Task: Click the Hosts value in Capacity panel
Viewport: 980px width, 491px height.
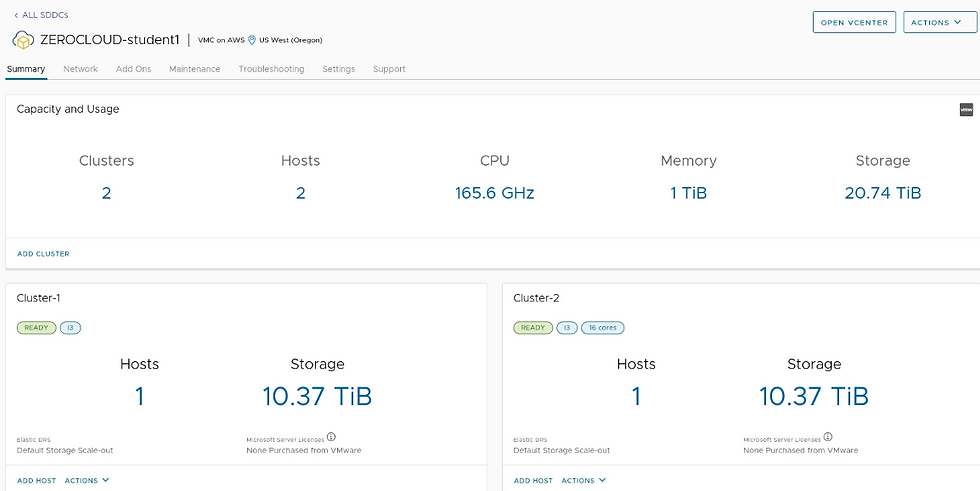Action: click(x=301, y=193)
